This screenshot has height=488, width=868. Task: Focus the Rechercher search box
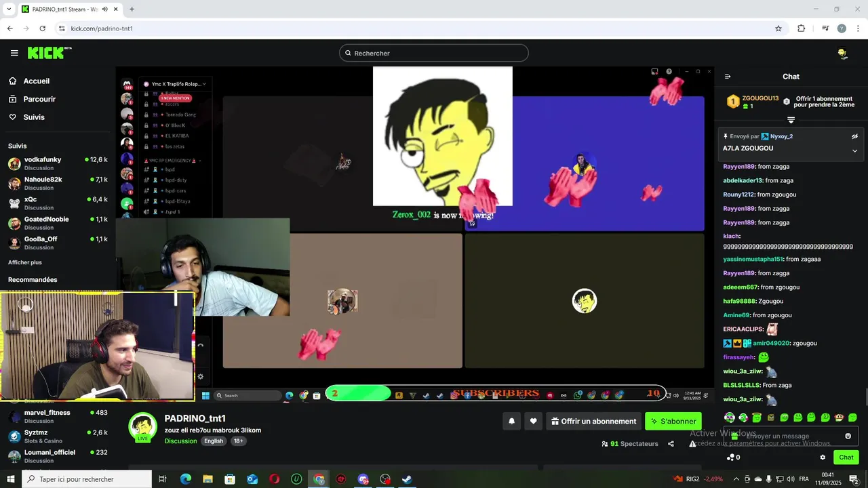coord(434,53)
